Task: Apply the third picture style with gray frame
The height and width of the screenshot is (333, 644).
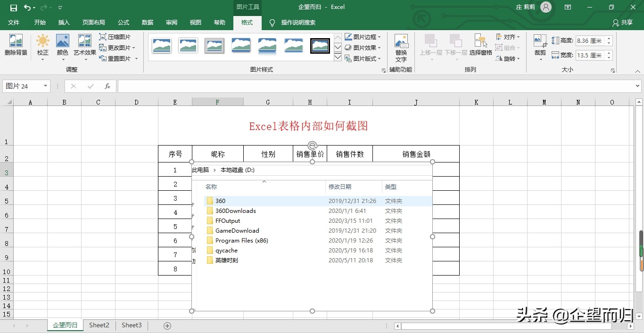Action: click(x=215, y=45)
